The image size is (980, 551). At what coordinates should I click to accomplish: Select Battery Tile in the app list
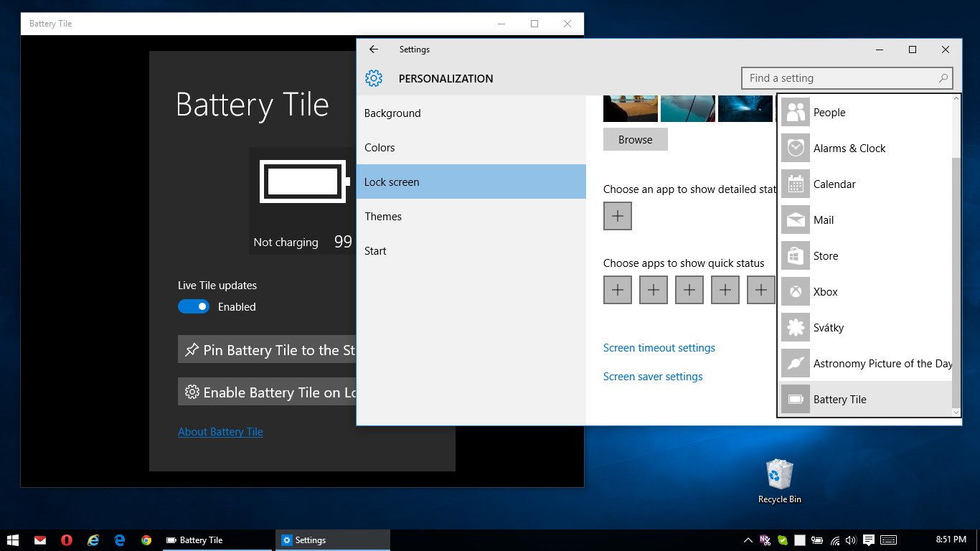tap(839, 400)
